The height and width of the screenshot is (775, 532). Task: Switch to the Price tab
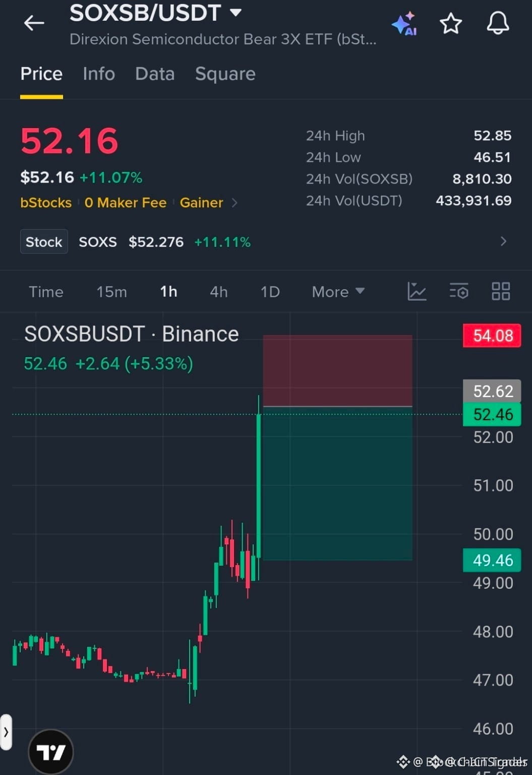(41, 74)
